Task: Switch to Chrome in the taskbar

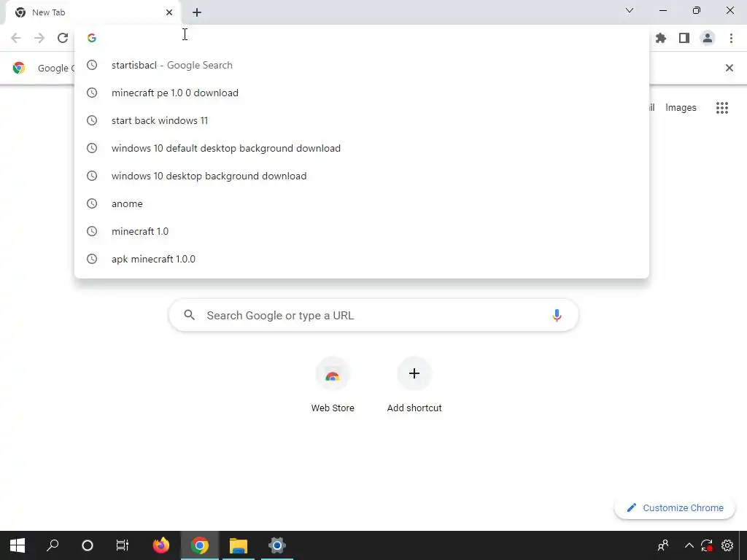Action: 200,545
